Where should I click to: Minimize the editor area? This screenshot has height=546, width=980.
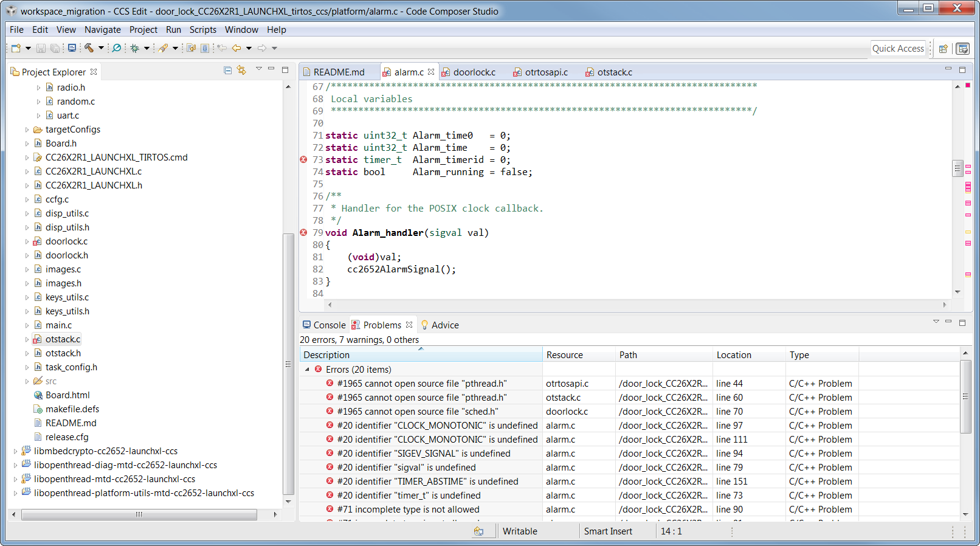(x=948, y=69)
